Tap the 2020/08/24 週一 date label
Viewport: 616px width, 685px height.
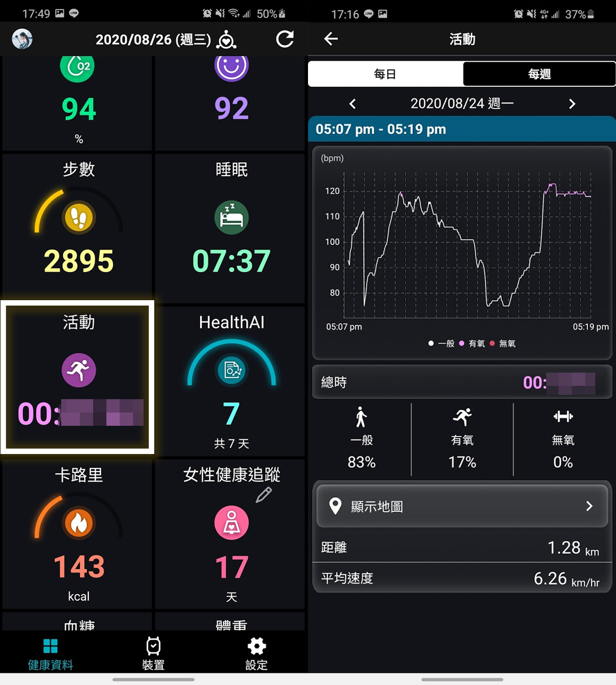(462, 104)
